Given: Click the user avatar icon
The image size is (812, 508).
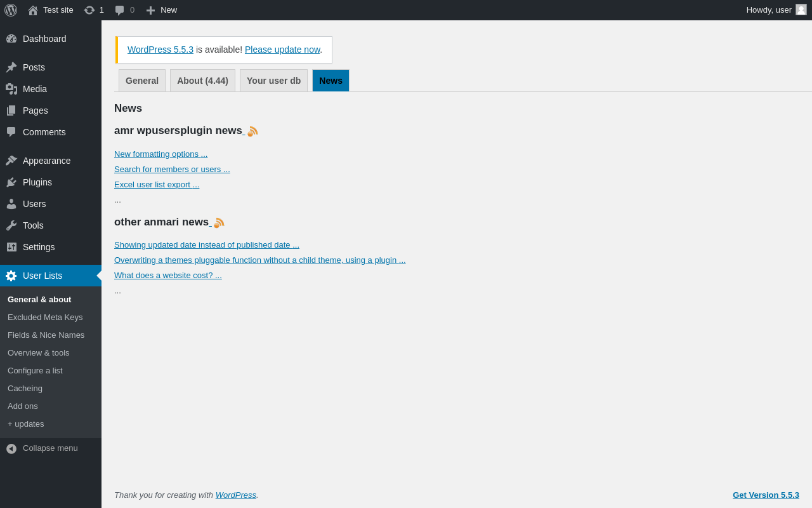Looking at the screenshot, I should click(801, 10).
